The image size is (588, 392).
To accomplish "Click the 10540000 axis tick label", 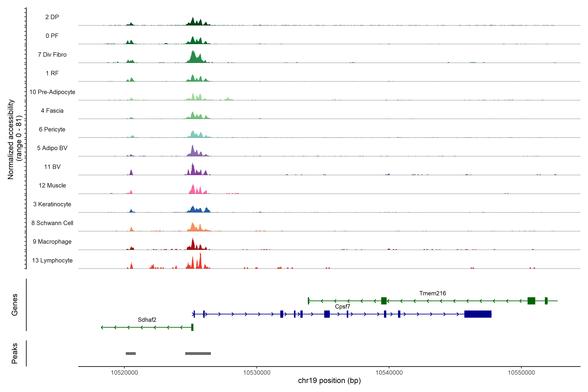I will [389, 373].
